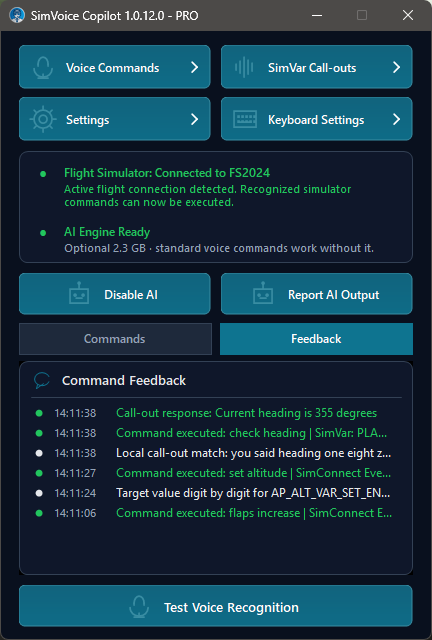This screenshot has height=640, width=432.
Task: Click the gear icon on Settings
Action: (x=43, y=119)
